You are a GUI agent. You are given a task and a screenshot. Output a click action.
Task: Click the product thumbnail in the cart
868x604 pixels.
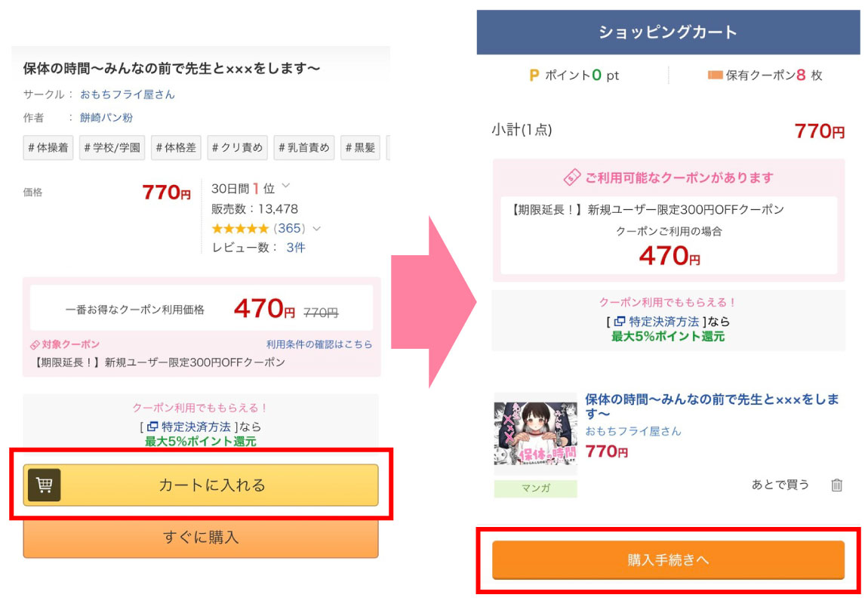pos(535,434)
